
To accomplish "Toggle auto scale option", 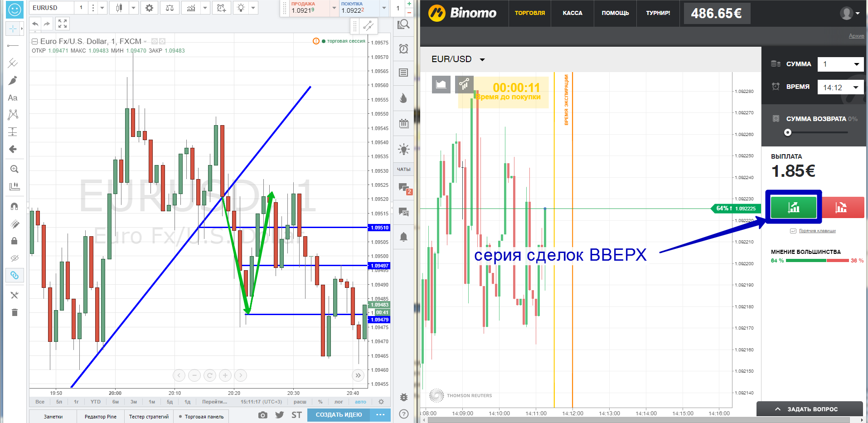I will point(360,402).
